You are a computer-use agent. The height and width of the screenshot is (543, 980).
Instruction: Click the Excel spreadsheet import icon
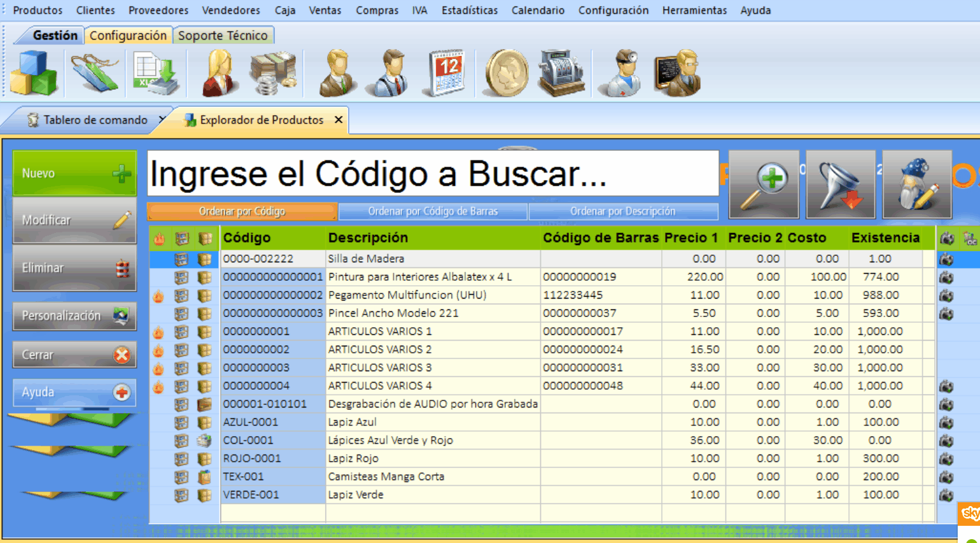pos(156,73)
